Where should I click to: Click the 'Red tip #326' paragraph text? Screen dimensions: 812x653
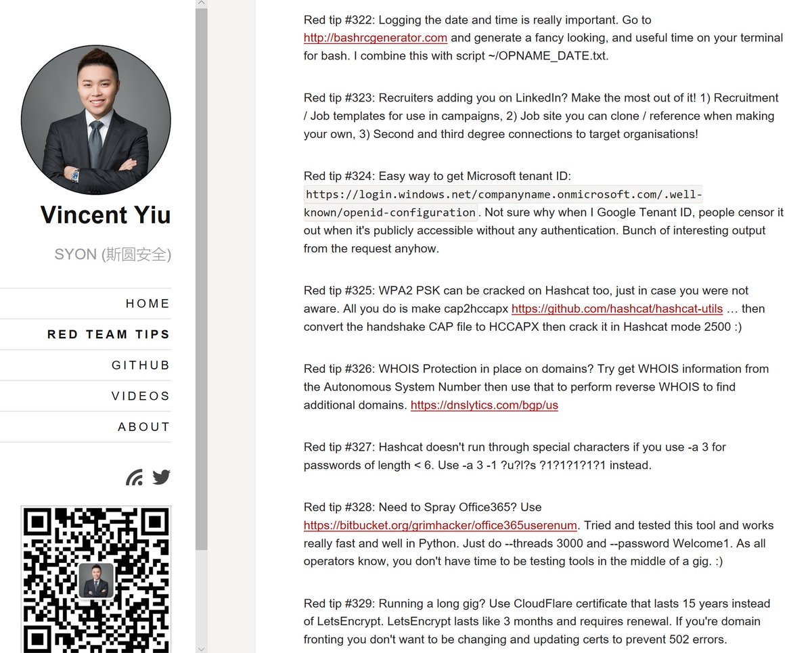[537, 387]
